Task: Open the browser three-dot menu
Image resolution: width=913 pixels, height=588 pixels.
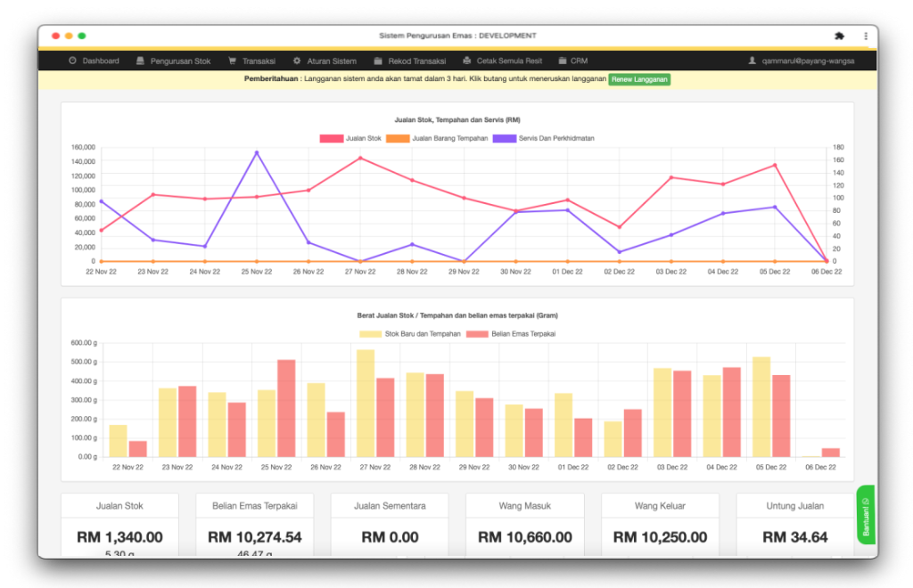Action: [x=865, y=37]
